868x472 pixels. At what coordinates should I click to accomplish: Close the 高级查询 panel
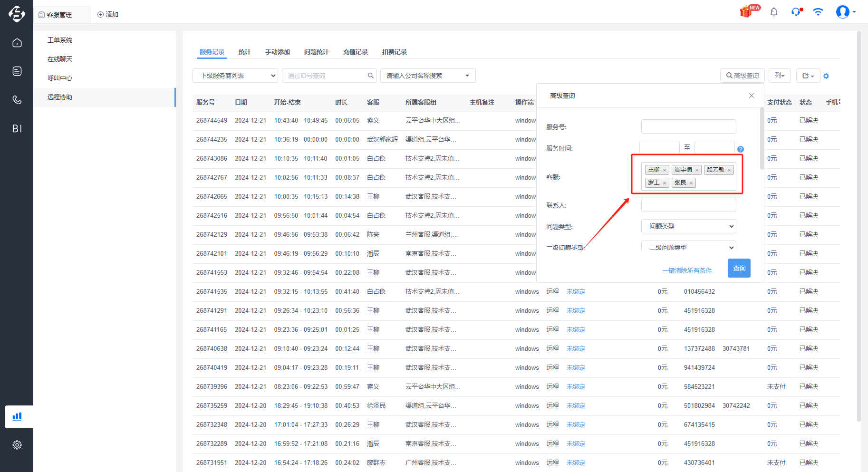[x=752, y=96]
